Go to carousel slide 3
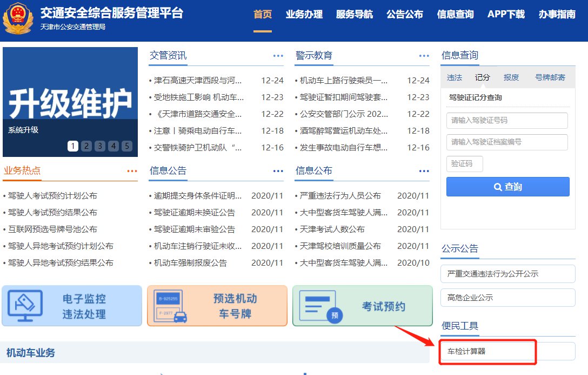 click(x=100, y=146)
